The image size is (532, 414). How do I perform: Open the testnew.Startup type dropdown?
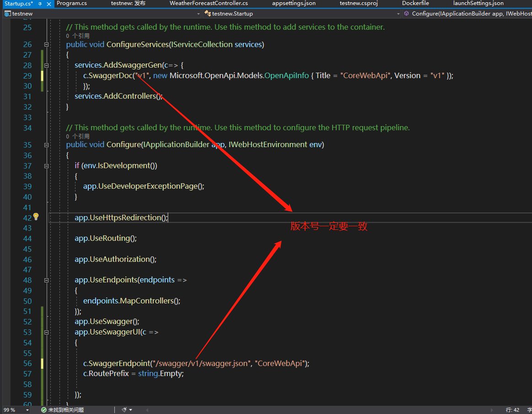tap(398, 13)
